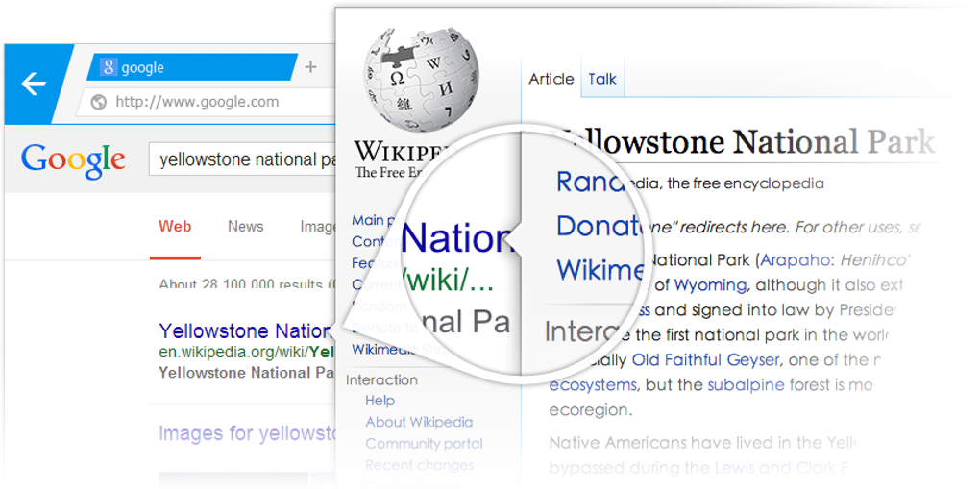980x489 pixels.
Task: Open Recent changes sidebar link
Action: pyautogui.click(x=419, y=465)
